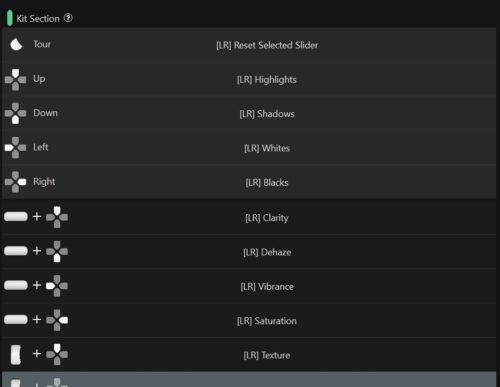500x387 pixels.
Task: Select the D-pad Up icon
Action: point(15,80)
